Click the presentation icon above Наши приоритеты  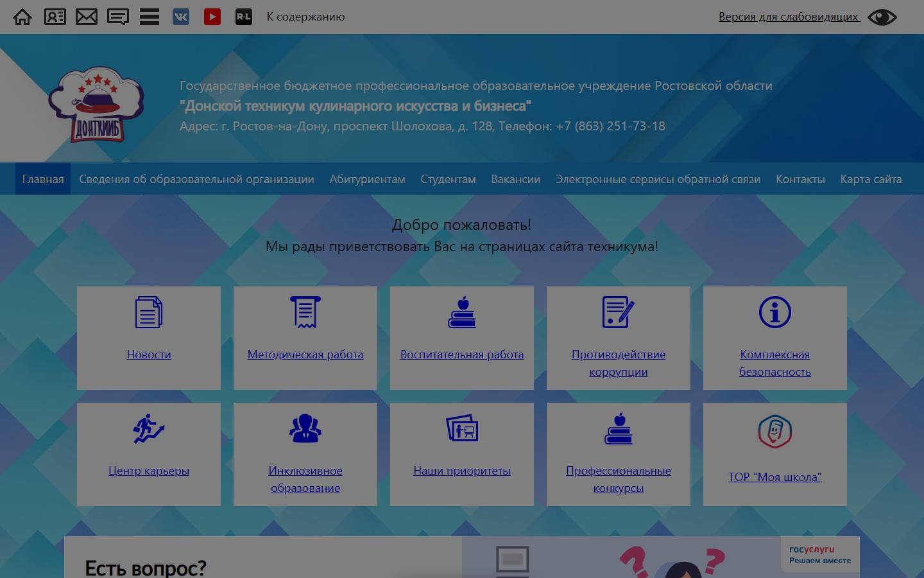click(462, 428)
